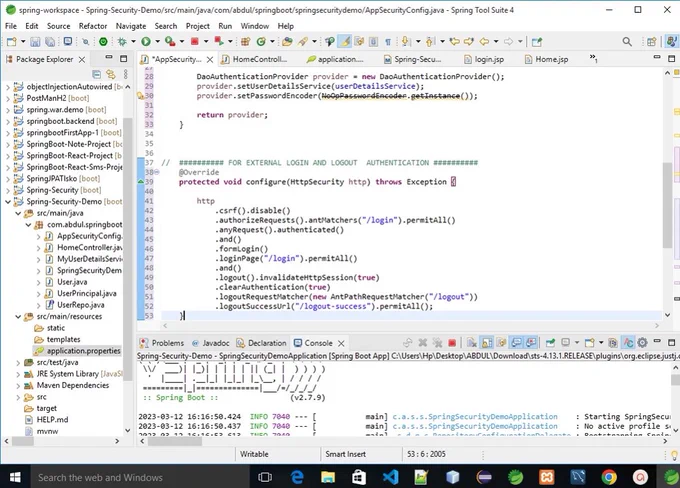Click the Windows taskbar search box
680x488 pixels.
point(140,478)
